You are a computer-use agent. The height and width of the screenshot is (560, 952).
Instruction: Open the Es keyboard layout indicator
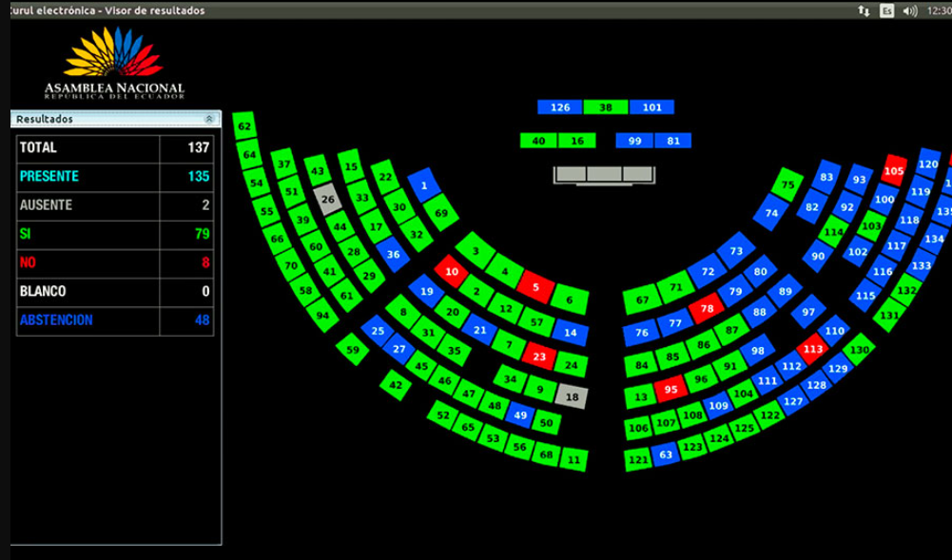click(886, 10)
